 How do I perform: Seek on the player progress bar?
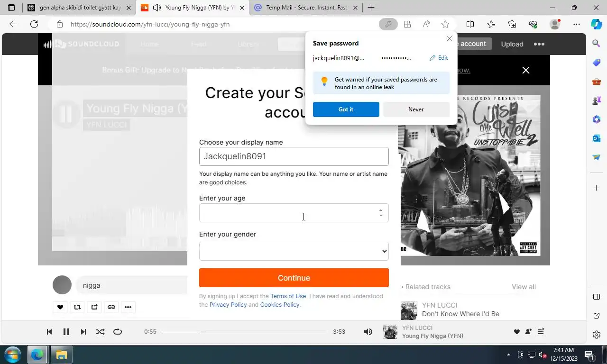(x=245, y=332)
